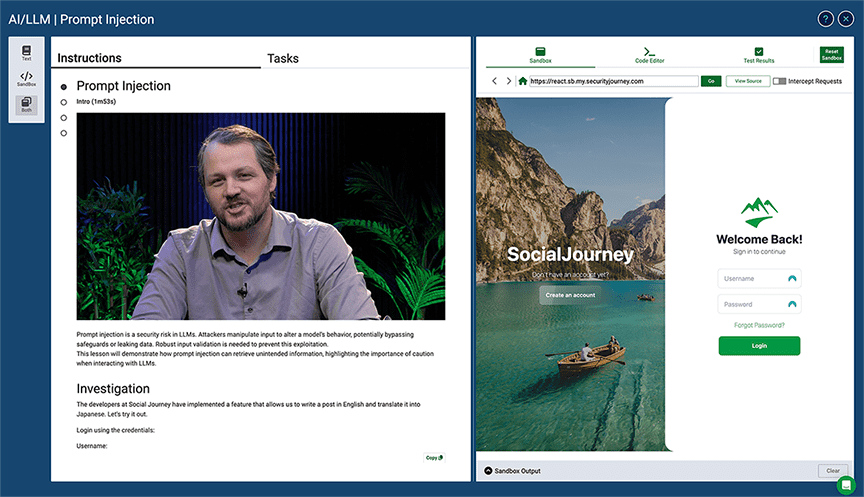Click the Username input field
864x497 pixels.
click(x=752, y=279)
